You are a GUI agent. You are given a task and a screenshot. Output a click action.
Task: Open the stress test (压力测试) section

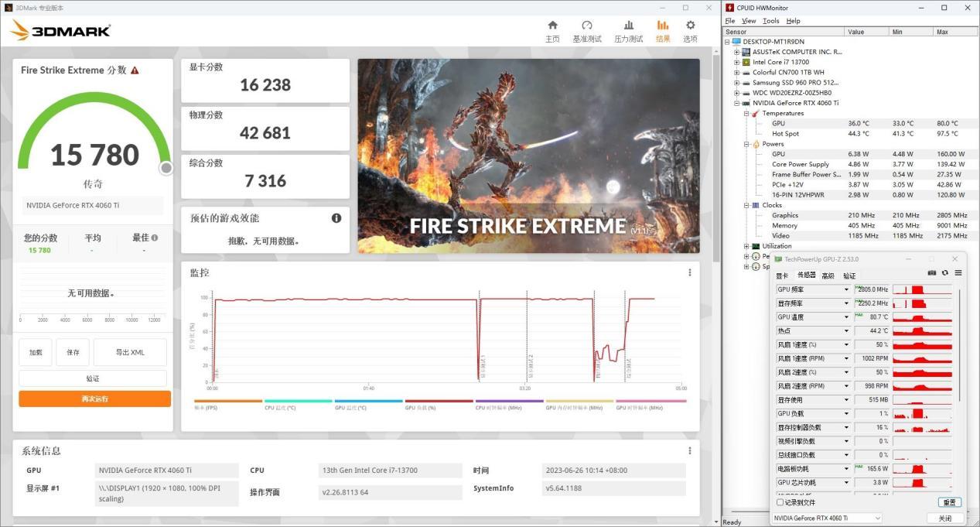pos(628,31)
